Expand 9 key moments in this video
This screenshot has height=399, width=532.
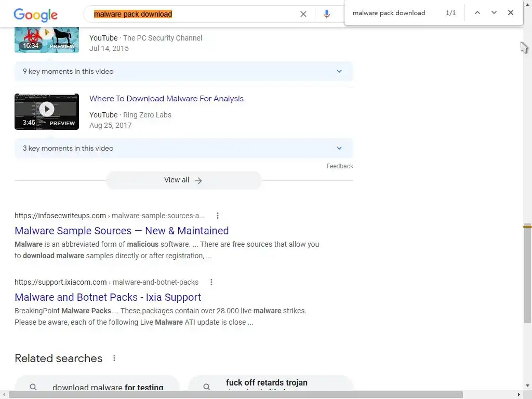(183, 71)
